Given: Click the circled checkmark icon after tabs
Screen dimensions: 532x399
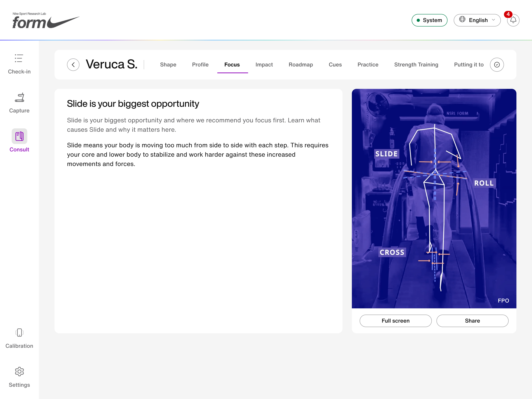Looking at the screenshot, I should point(497,64).
